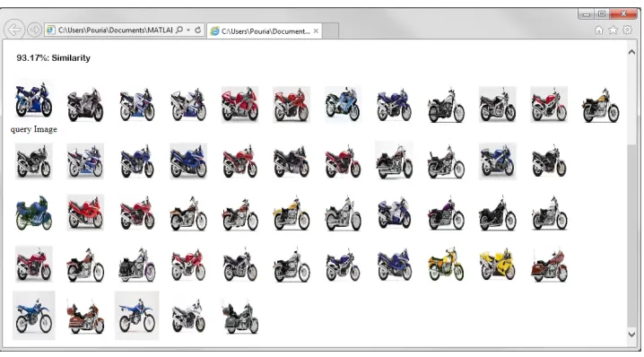Select the maroon touring bike ending row four

tap(549, 265)
